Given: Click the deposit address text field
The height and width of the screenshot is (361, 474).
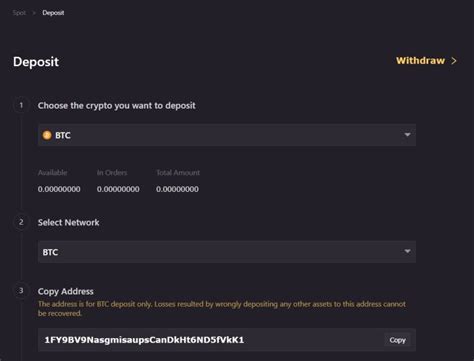Looking at the screenshot, I should (x=227, y=340).
